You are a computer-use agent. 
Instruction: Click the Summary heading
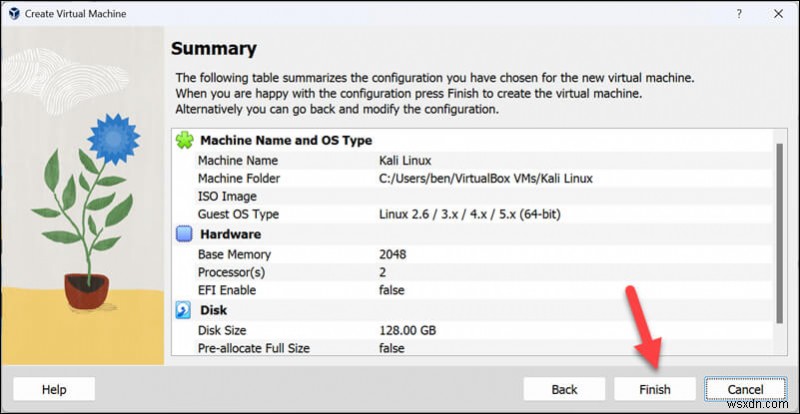[214, 48]
